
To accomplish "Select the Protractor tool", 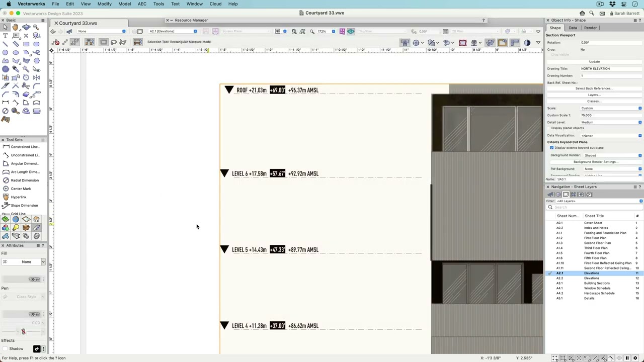I will pos(26,111).
